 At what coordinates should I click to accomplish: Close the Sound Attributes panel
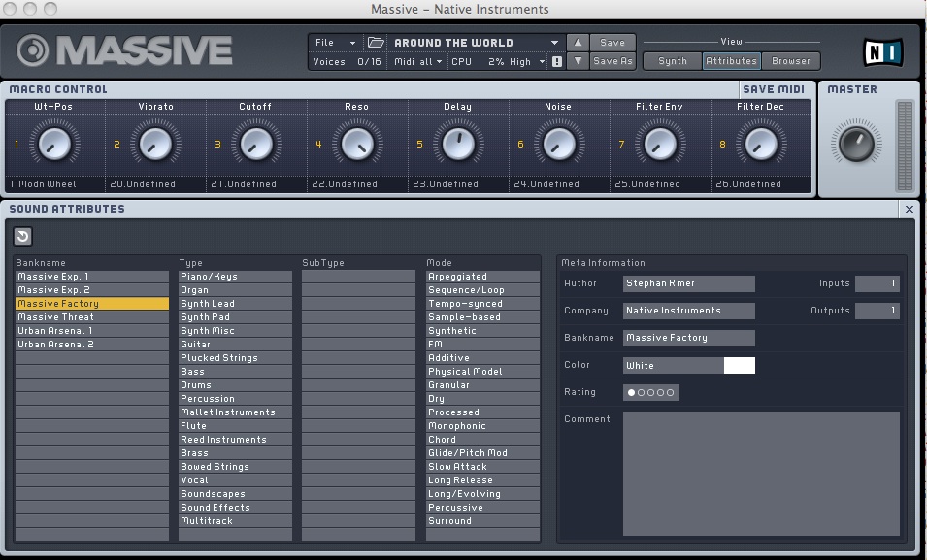tap(910, 209)
